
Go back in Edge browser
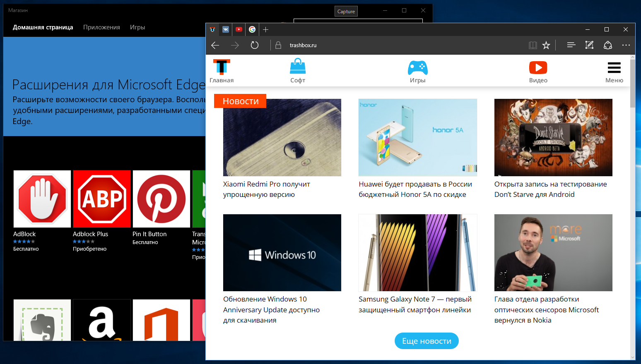(215, 45)
